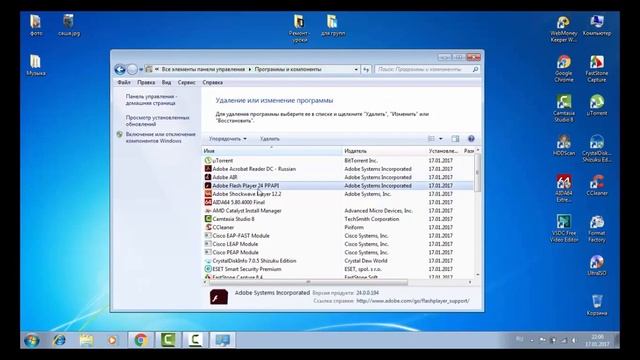Open the CCleaner desktop shortcut
This screenshot has height=360, width=640.
point(597,185)
